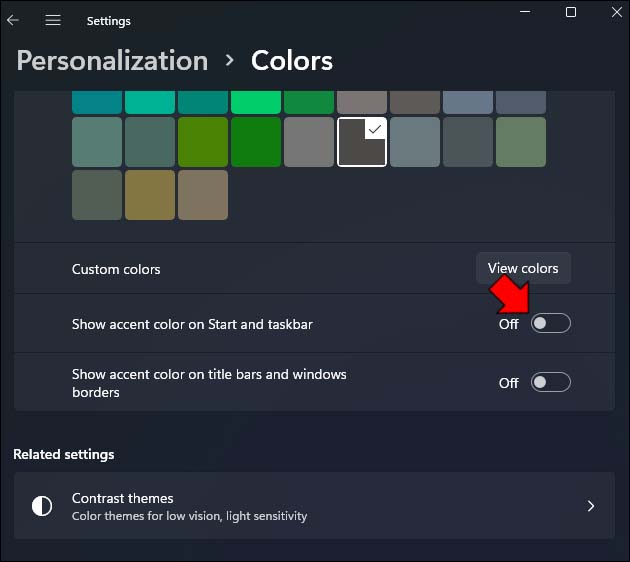
Task: Pick the bright green swatch in top row
Action: [x=256, y=101]
